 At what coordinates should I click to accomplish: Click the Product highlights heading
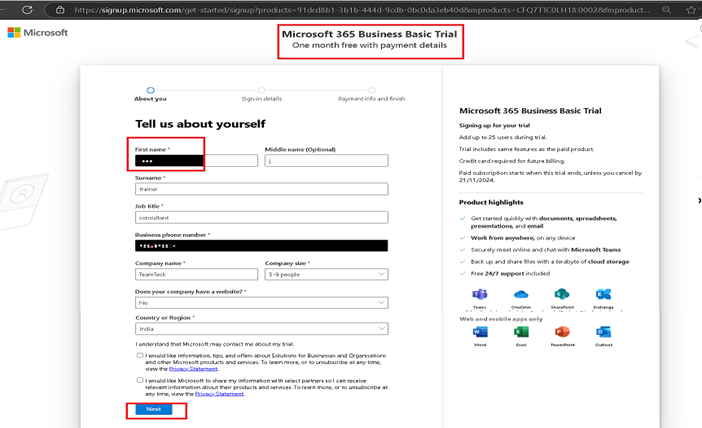(x=491, y=202)
